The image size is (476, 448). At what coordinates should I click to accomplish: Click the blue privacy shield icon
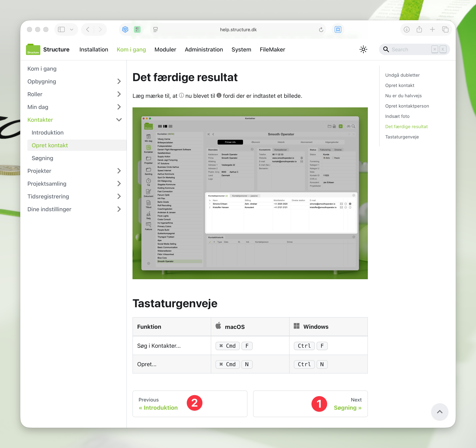point(125,29)
